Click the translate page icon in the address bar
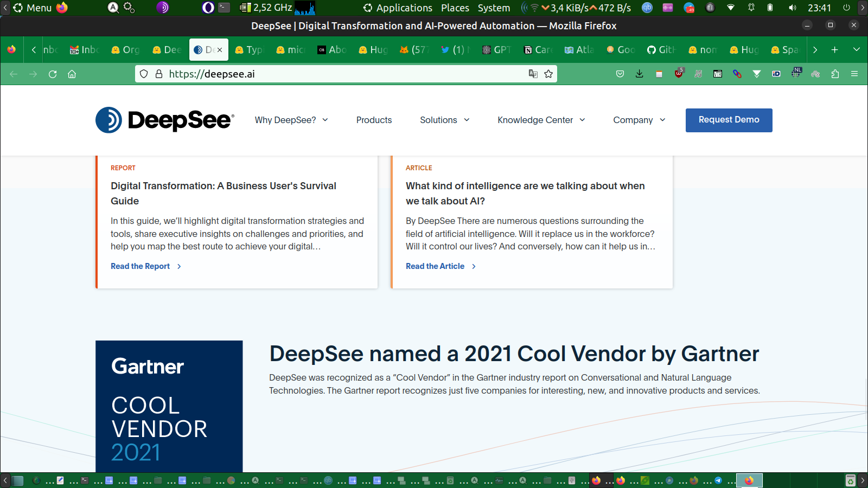 (533, 74)
